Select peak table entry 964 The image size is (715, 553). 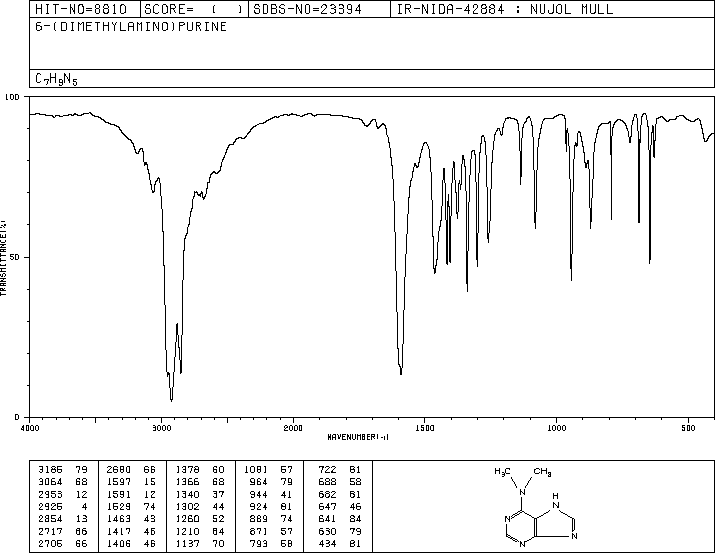coord(271,482)
